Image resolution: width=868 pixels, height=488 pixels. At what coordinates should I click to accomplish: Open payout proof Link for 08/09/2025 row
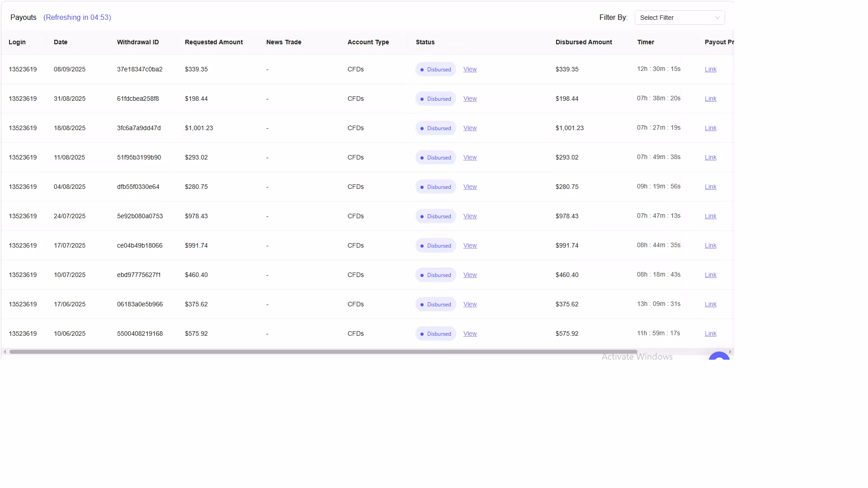click(710, 69)
